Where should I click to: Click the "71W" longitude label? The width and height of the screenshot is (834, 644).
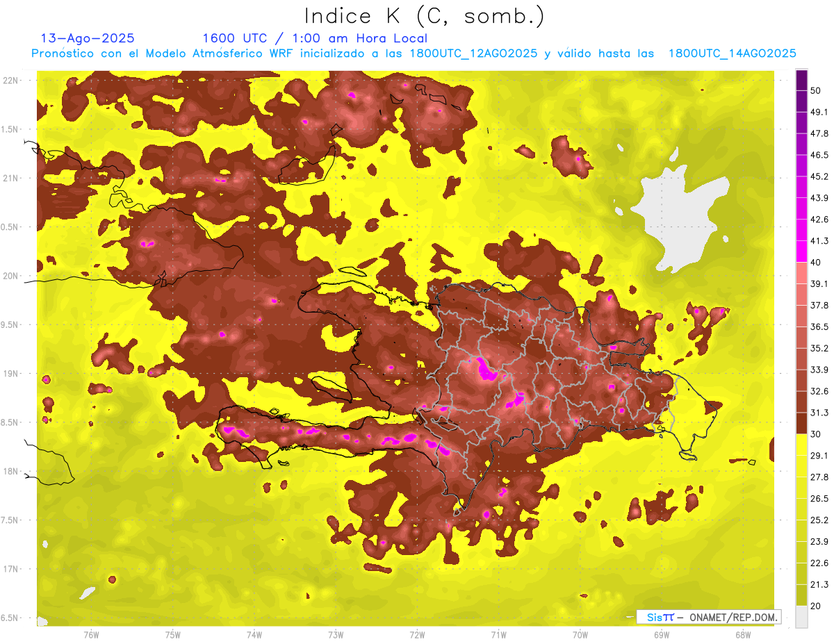pos(498,635)
